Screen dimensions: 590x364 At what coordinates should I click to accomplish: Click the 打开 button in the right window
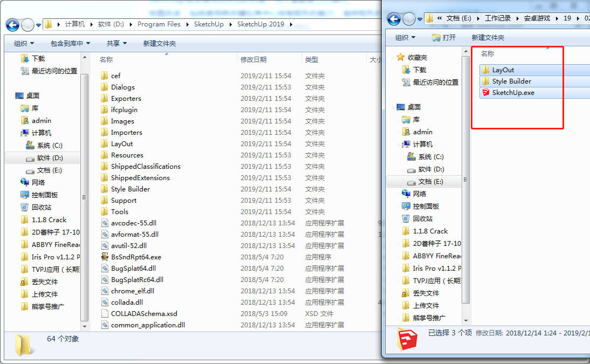click(444, 37)
